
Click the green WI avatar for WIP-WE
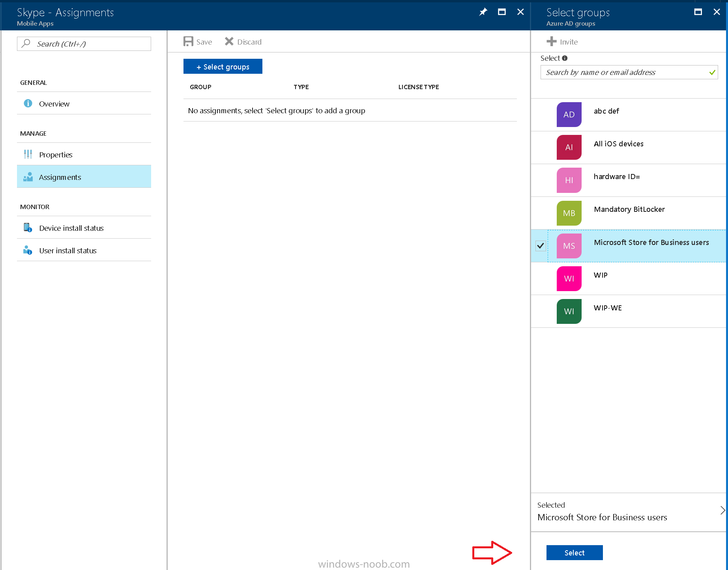(569, 311)
